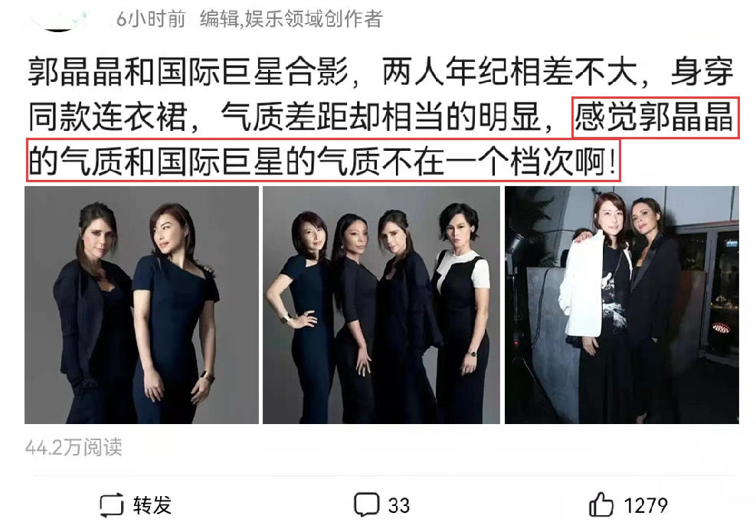
Task: Like the post with thumbs-up icon
Action: coord(601,504)
